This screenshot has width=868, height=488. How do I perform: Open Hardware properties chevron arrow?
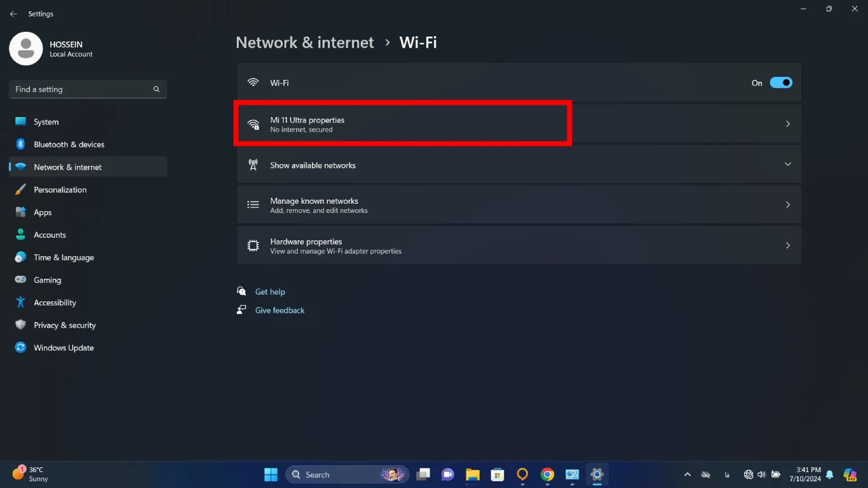coord(787,245)
